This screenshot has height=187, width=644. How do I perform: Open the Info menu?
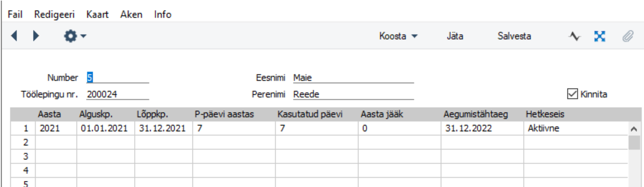point(162,14)
